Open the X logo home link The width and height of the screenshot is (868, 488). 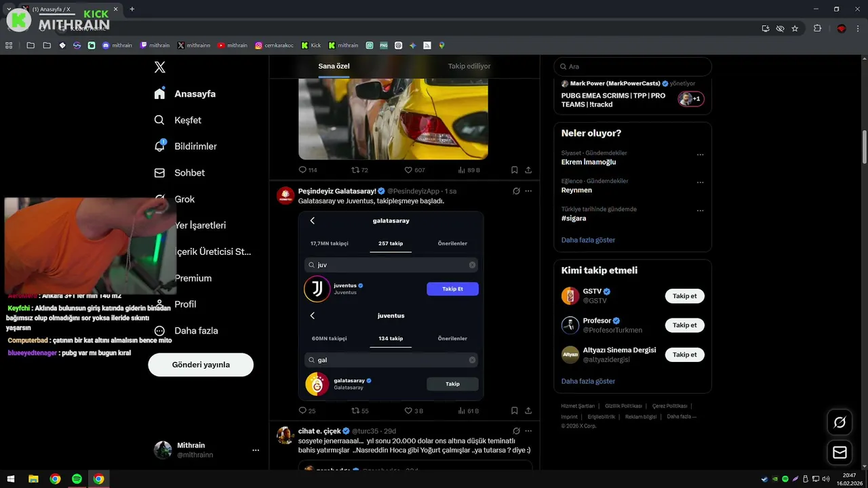(x=159, y=67)
